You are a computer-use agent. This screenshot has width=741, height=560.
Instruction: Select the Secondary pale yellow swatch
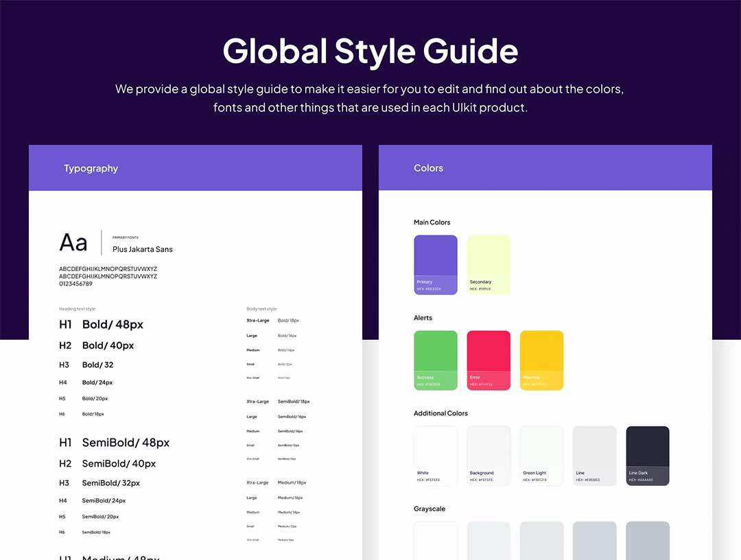[x=489, y=264]
